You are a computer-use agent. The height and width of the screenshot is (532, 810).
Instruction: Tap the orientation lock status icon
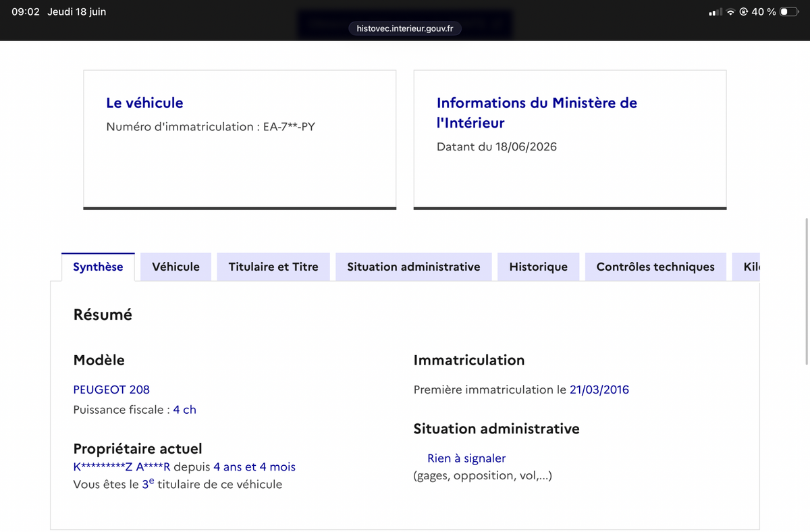tap(743, 12)
